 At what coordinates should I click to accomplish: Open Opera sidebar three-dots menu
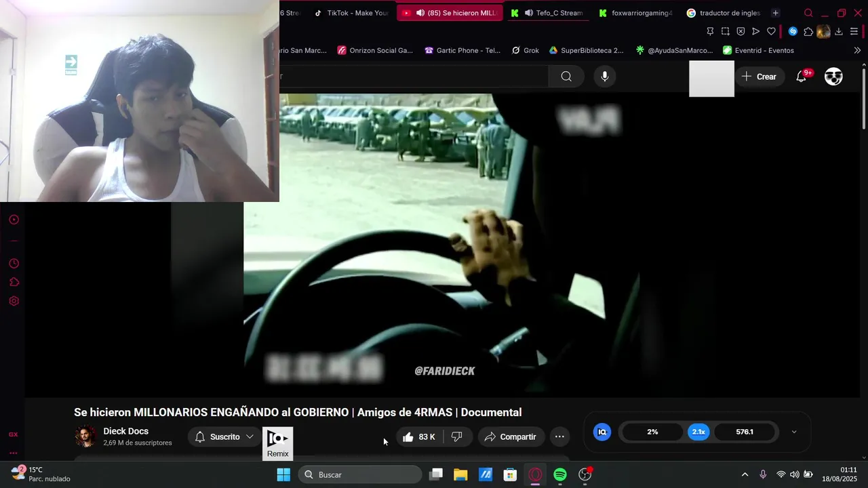click(x=13, y=453)
